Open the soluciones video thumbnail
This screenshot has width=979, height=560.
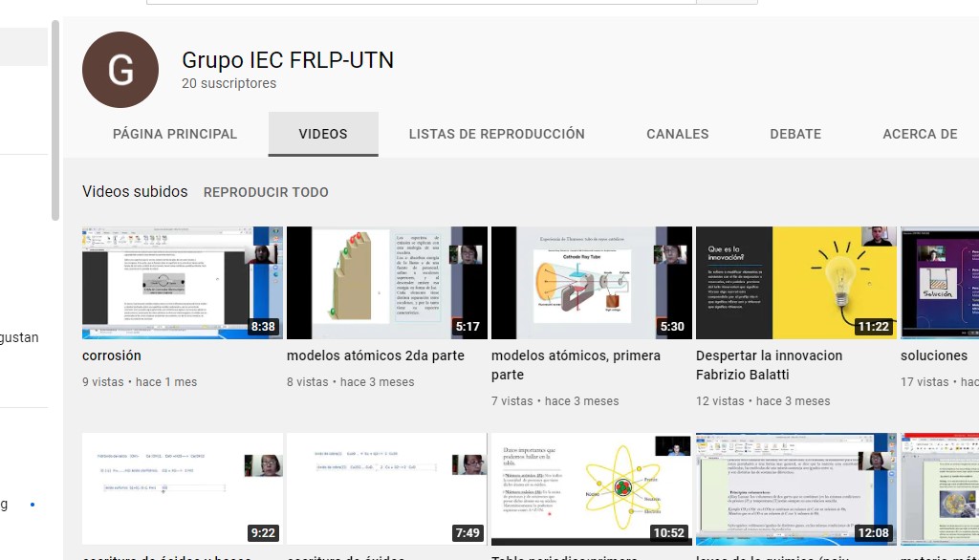pyautogui.click(x=940, y=283)
